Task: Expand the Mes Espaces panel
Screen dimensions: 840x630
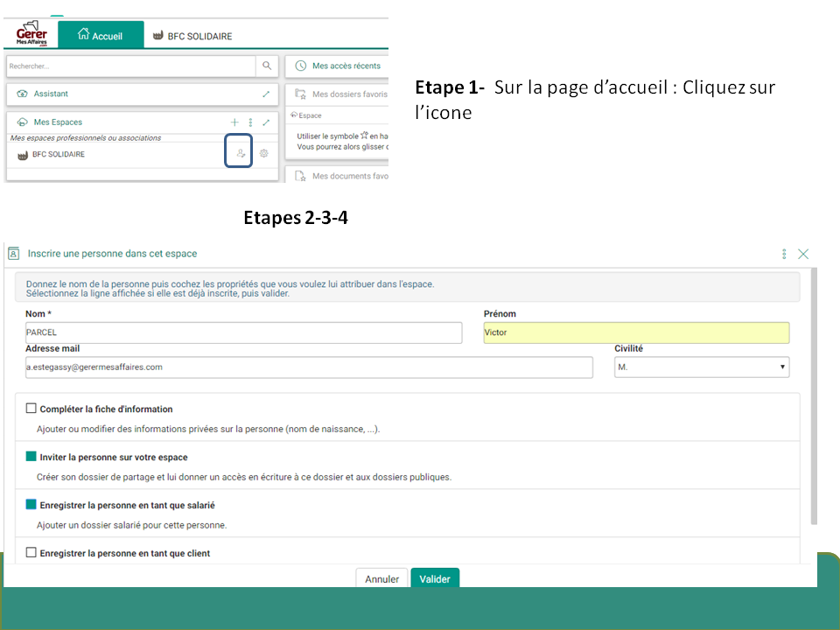Action: pyautogui.click(x=266, y=122)
